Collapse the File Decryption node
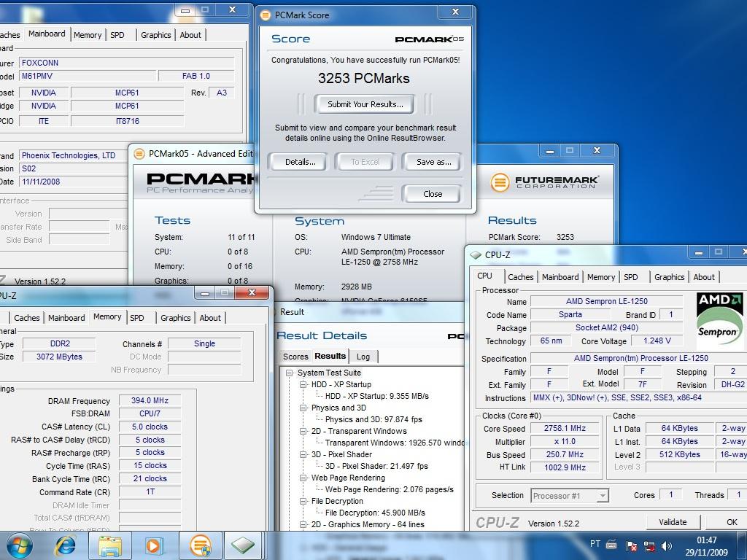The width and height of the screenshot is (747, 560). tap(303, 501)
